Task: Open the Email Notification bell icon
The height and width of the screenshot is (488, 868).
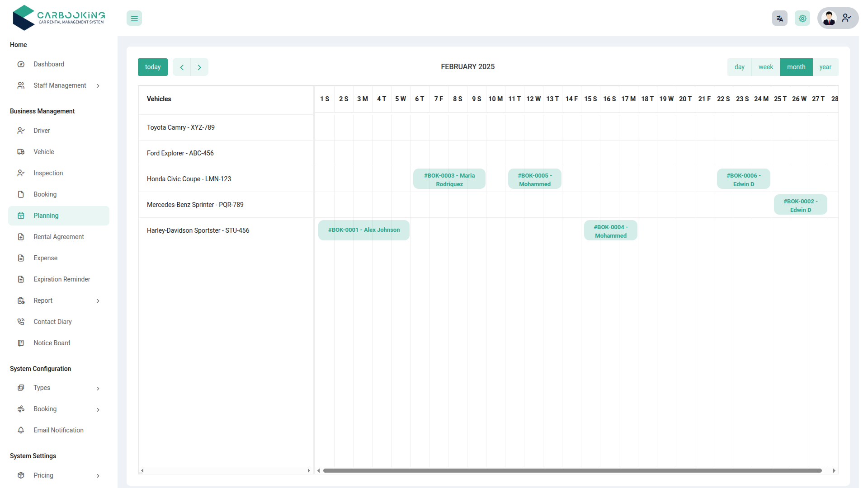Action: pyautogui.click(x=21, y=430)
